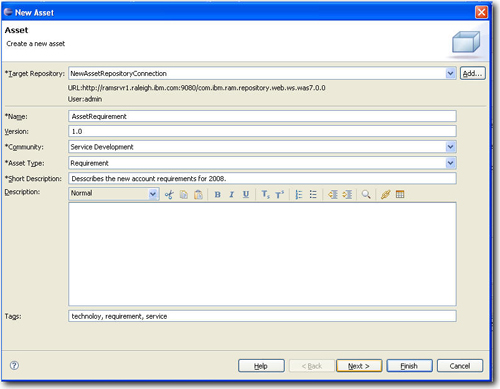
Task: Click the Copy icon in description toolbar
Action: point(184,194)
